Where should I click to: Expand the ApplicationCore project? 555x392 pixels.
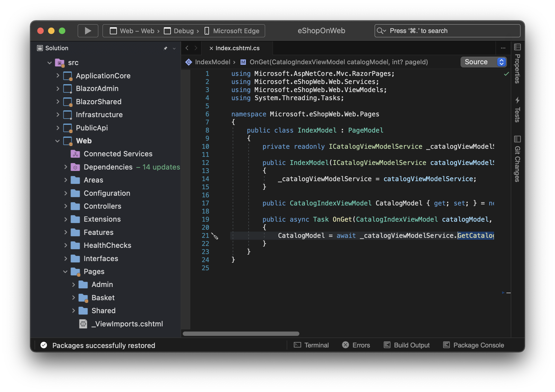tap(57, 76)
